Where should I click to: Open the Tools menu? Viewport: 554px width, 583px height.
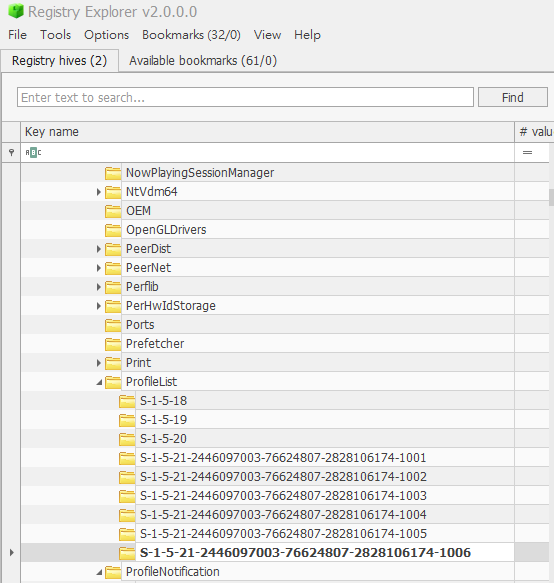click(55, 35)
